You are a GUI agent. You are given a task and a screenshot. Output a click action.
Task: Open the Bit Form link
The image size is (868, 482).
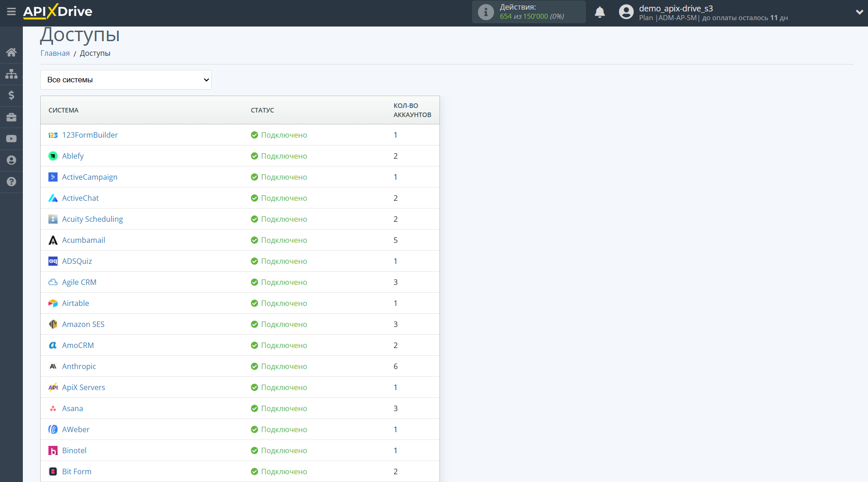click(x=77, y=471)
